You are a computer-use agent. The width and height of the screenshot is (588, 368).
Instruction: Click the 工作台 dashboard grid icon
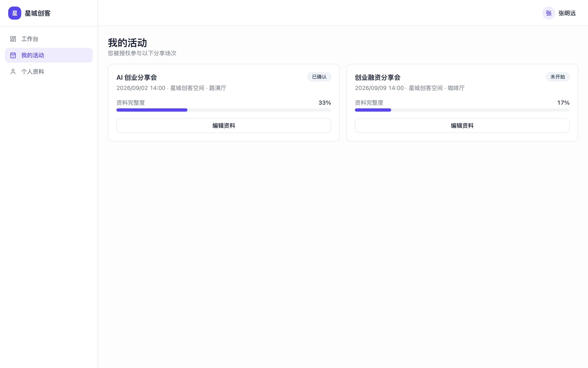(x=13, y=39)
